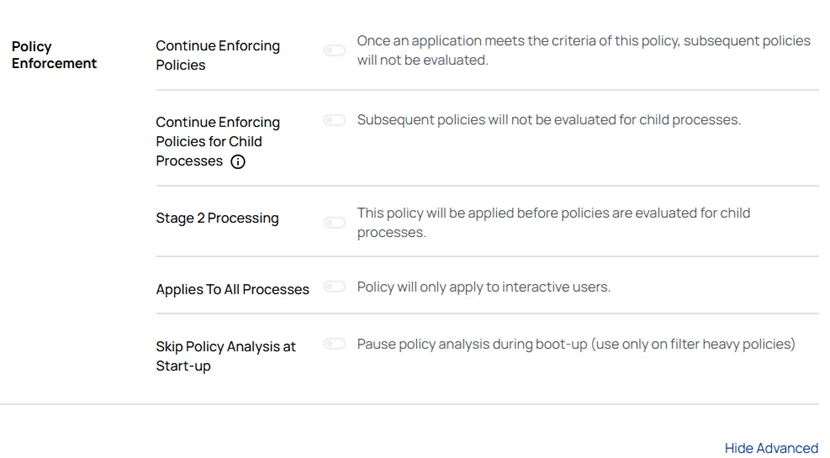Toggle the Applies To All Processes switch
Image resolution: width=830 pixels, height=458 pixels.
334,287
